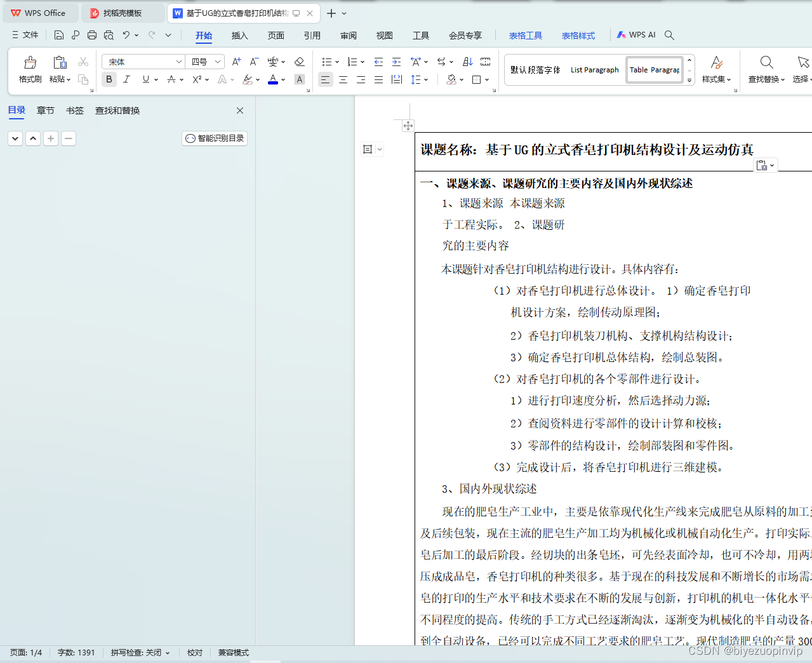This screenshot has width=812, height=663.
Task: Switch to 章节 tab in navigation pane
Action: 45,110
